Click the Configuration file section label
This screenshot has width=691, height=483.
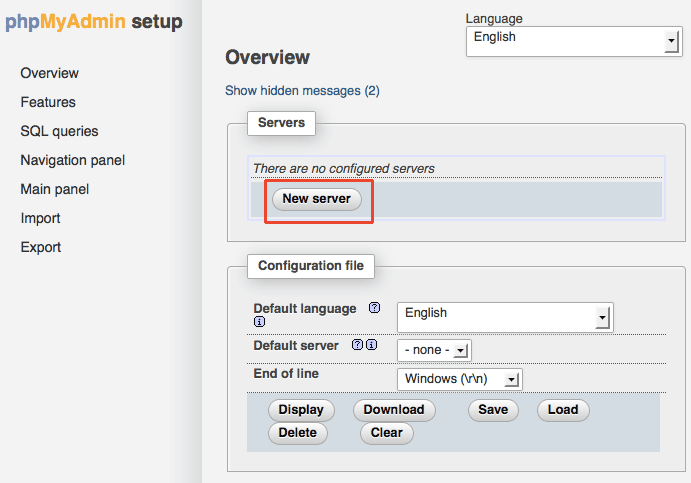pos(311,266)
